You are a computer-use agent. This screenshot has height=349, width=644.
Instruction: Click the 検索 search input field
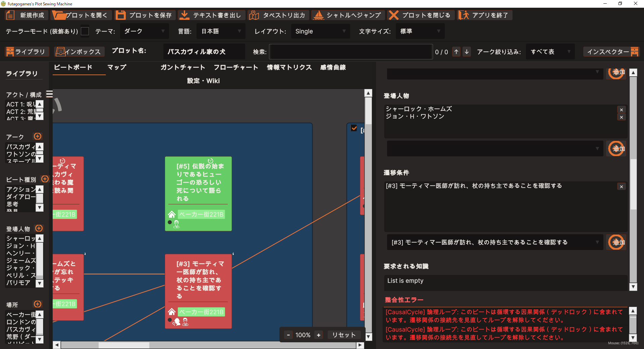point(351,52)
